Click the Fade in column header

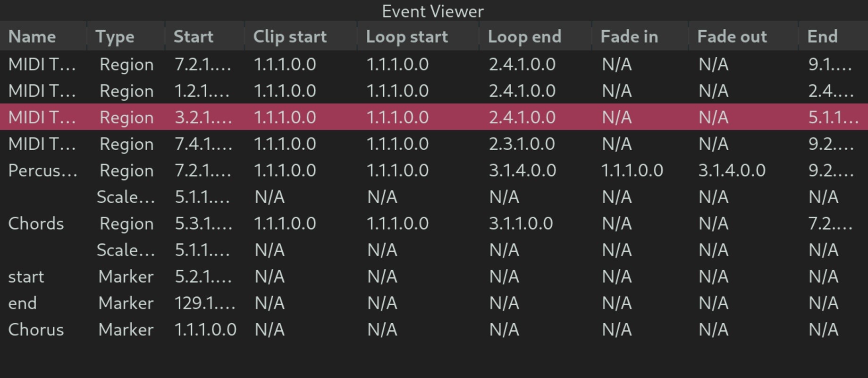tap(640, 36)
